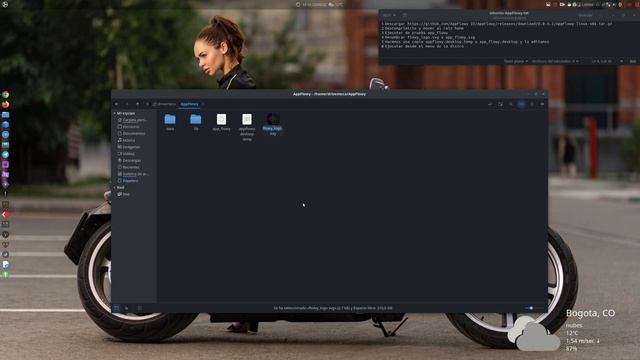Toggle the location entry in file manager
This screenshot has width=640, height=360.
(490, 104)
